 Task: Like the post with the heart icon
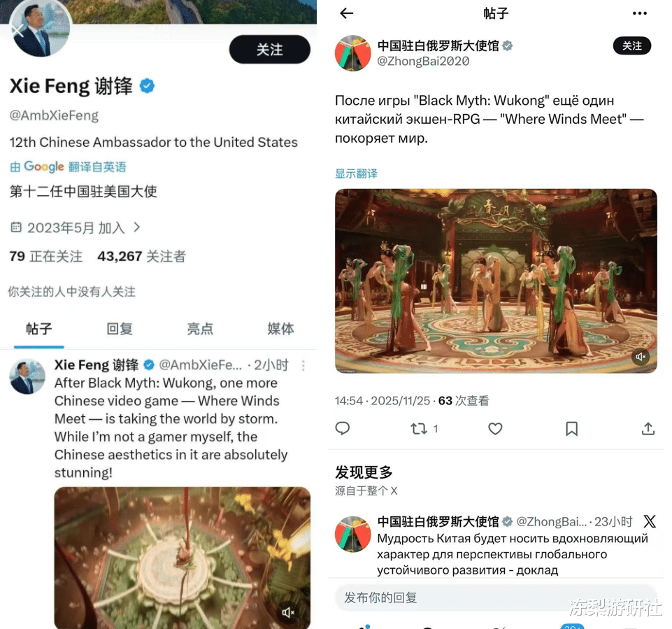495,428
